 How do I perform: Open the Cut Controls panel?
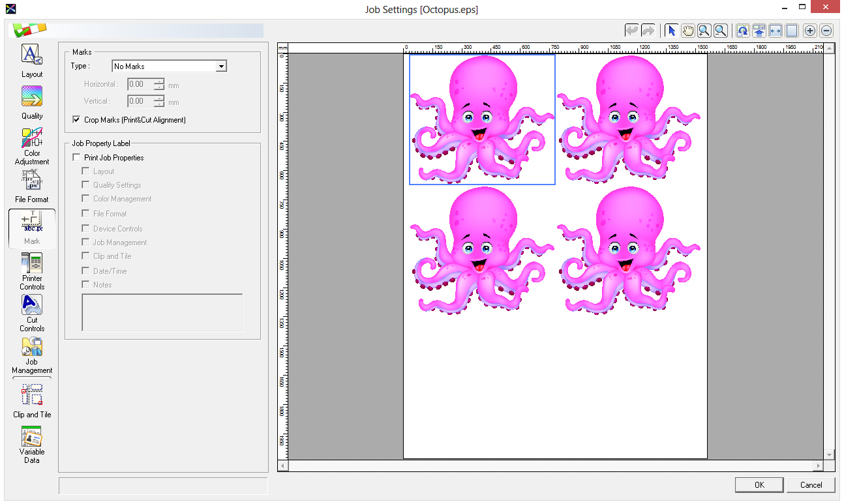(x=32, y=313)
